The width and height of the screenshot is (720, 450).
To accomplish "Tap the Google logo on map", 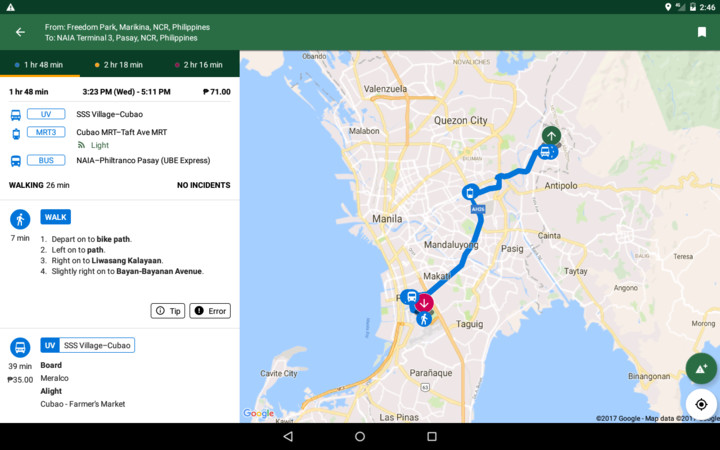I will click(x=258, y=413).
